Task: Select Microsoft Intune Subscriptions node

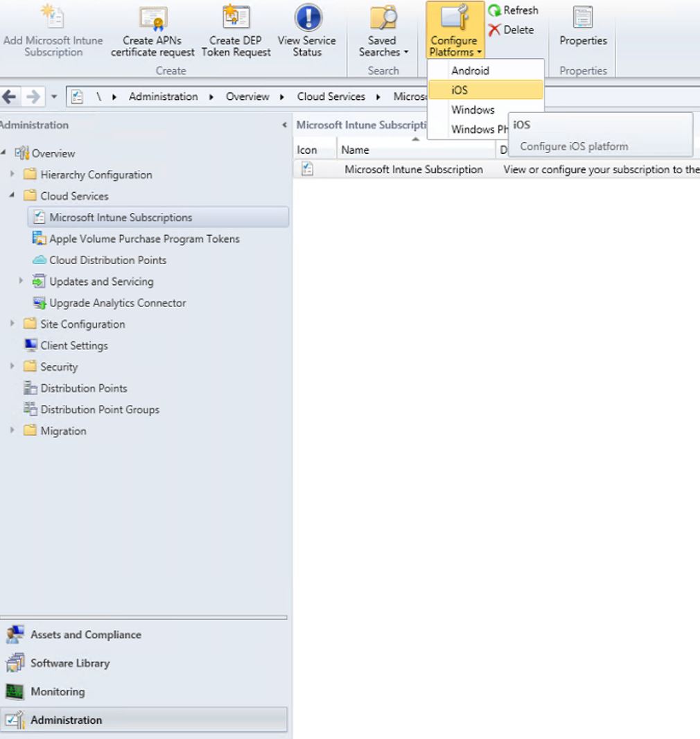Action: click(x=158, y=217)
